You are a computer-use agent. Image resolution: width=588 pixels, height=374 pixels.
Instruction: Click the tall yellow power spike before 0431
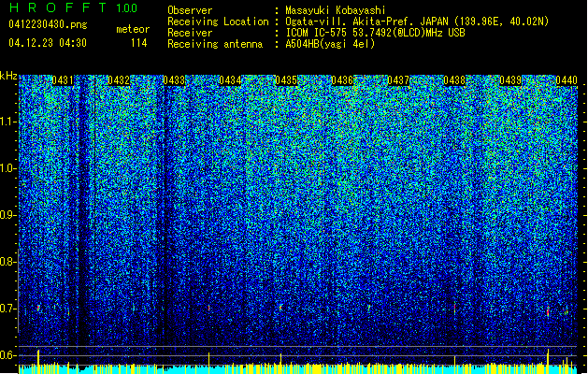pyautogui.click(x=38, y=357)
